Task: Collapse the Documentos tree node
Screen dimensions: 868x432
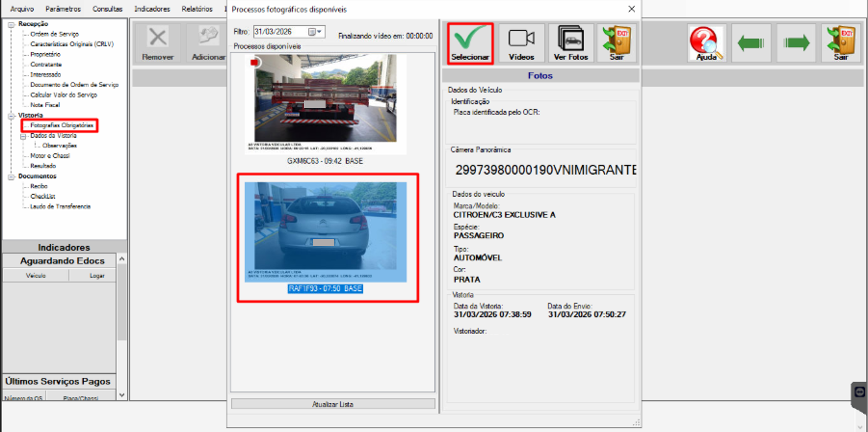Action: 11,176
